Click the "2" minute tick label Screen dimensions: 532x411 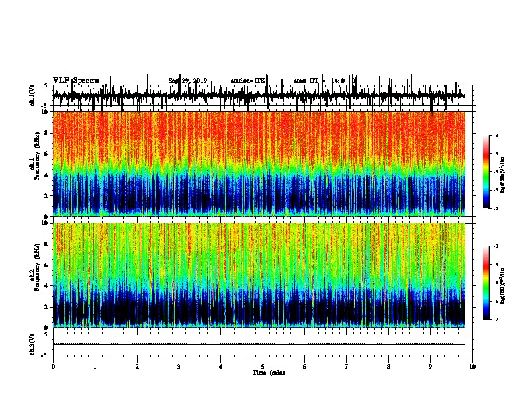pos(137,367)
